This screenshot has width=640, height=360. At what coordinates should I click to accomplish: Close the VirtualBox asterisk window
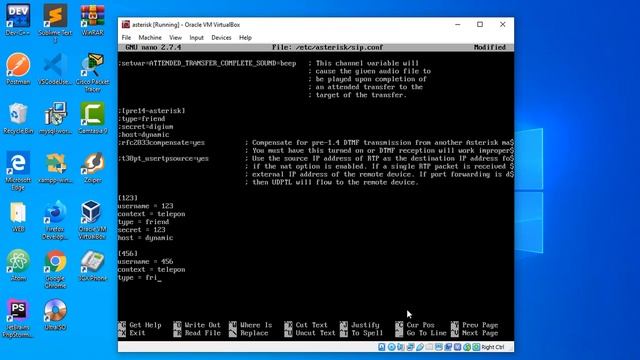(x=502, y=24)
